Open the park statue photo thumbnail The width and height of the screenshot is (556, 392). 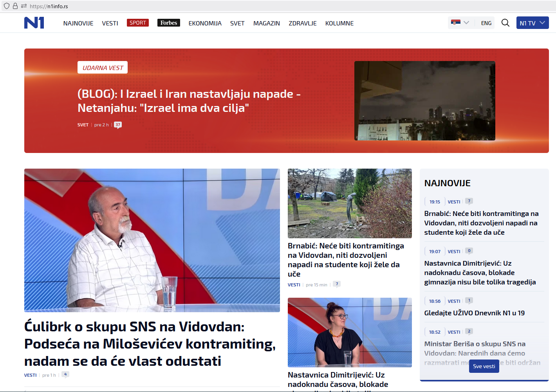(350, 203)
